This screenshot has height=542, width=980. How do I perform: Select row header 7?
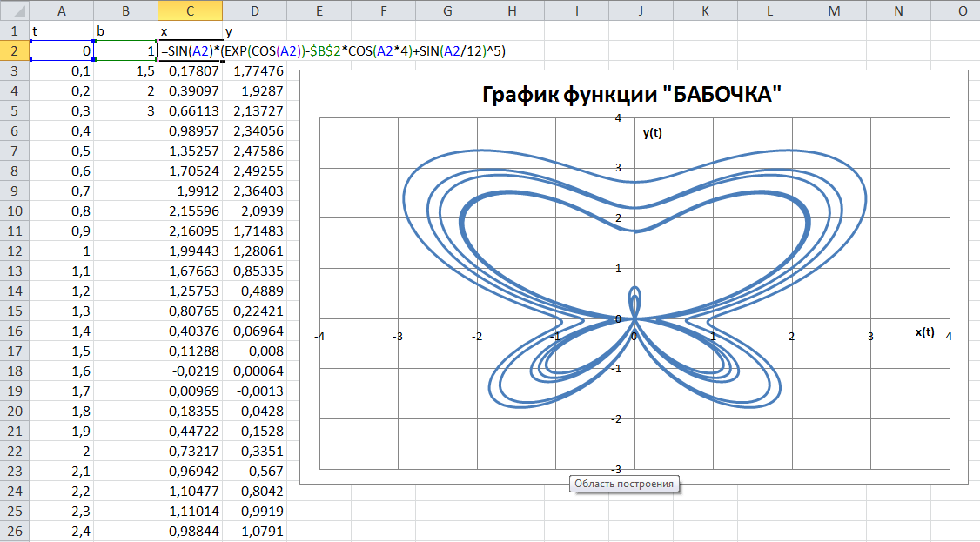(x=15, y=151)
